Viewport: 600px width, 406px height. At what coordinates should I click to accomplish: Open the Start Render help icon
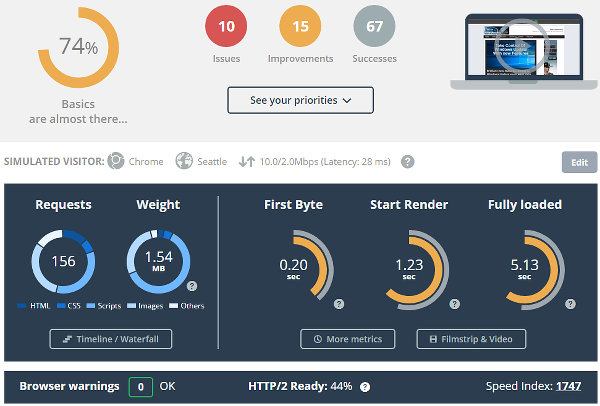pos(454,304)
